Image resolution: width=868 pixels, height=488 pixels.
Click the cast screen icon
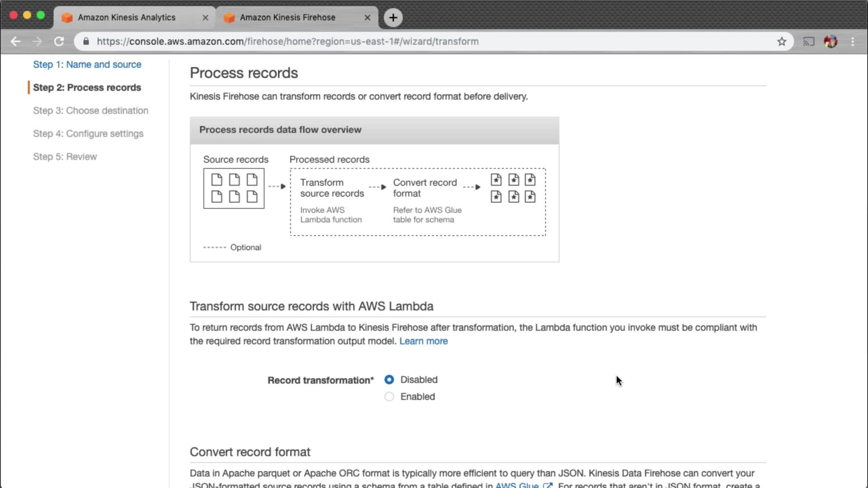point(808,42)
